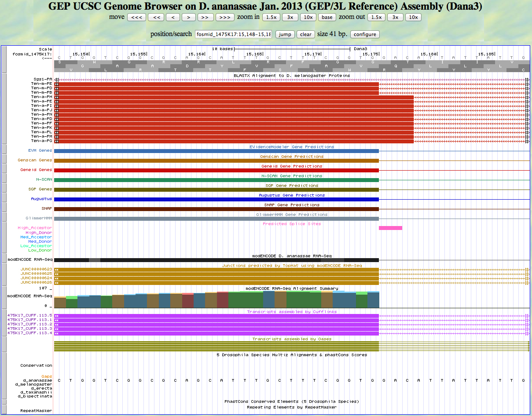Click the move far left <<< button
This screenshot has height=416, width=532.
[x=136, y=17]
